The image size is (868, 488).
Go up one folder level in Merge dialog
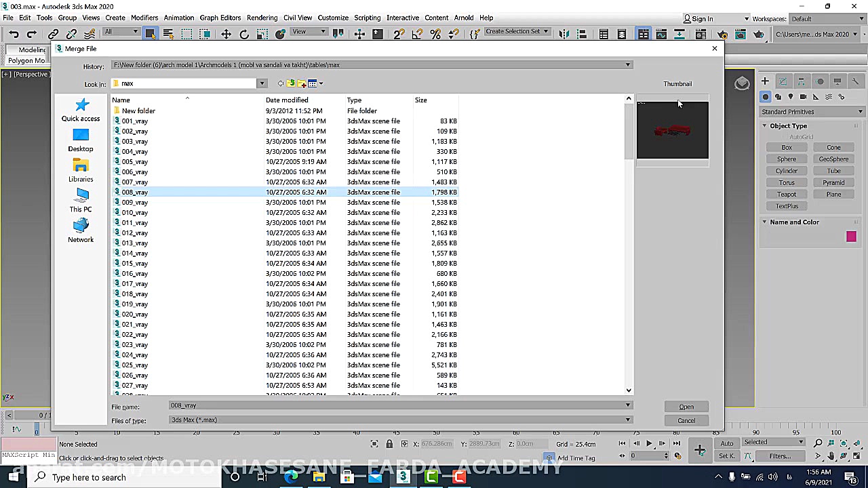click(x=291, y=83)
